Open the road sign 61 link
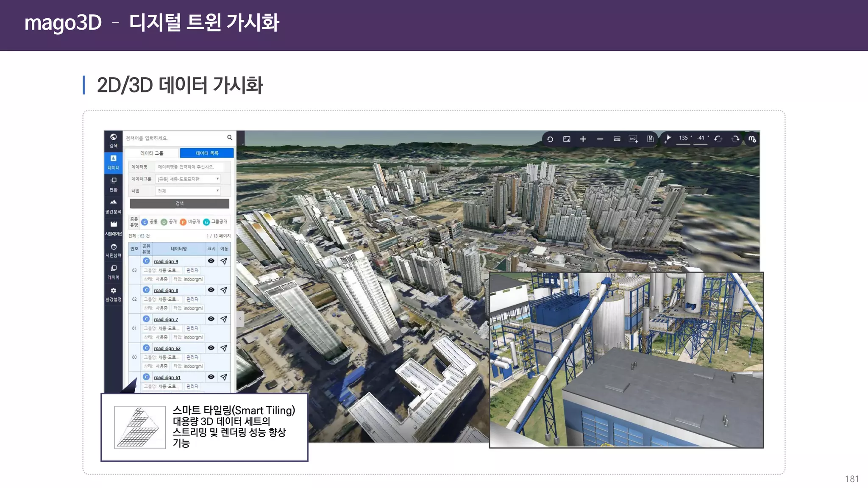 pos(167,377)
